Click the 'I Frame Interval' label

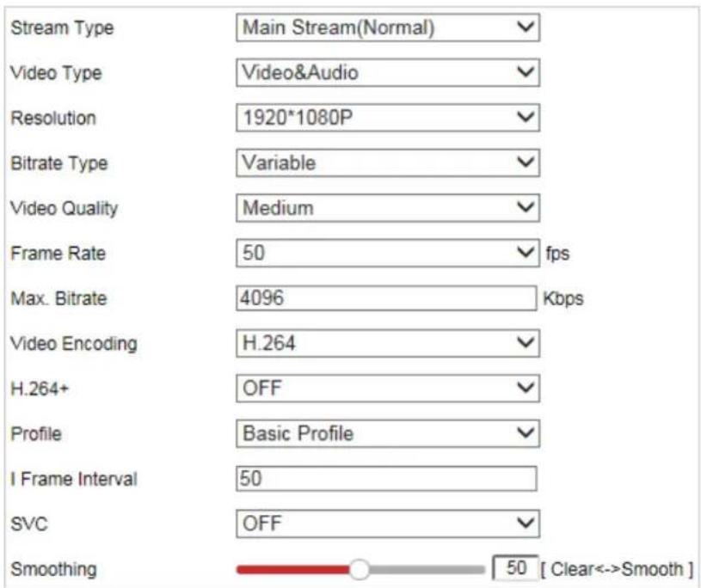click(x=74, y=480)
